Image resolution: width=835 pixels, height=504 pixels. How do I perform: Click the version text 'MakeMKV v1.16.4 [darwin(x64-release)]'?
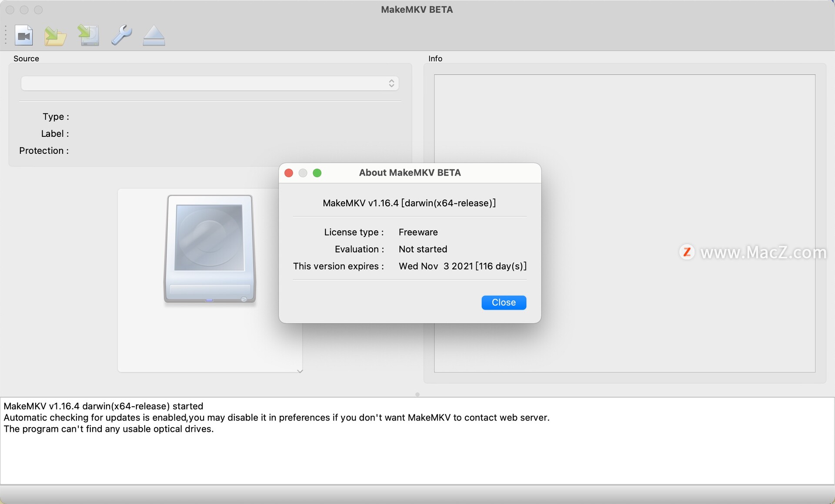pos(409,203)
